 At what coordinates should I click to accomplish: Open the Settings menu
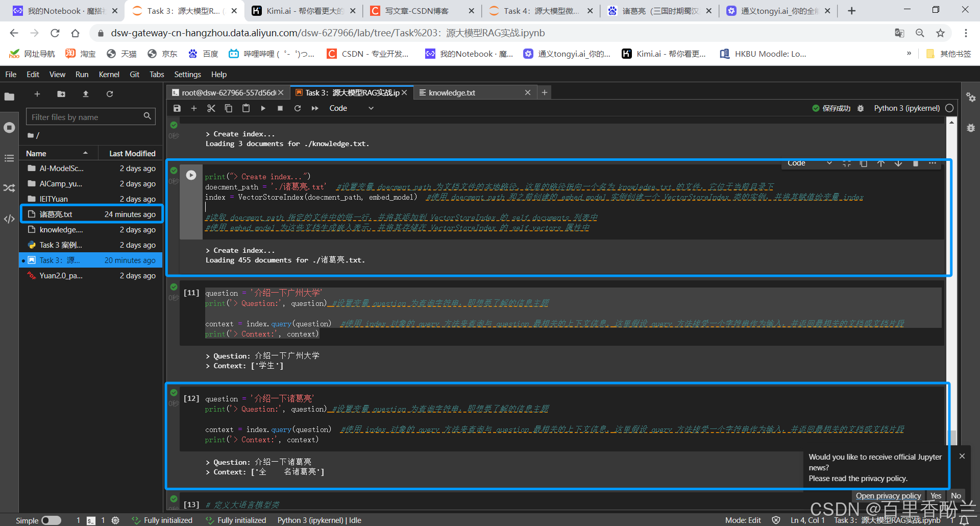click(x=187, y=75)
